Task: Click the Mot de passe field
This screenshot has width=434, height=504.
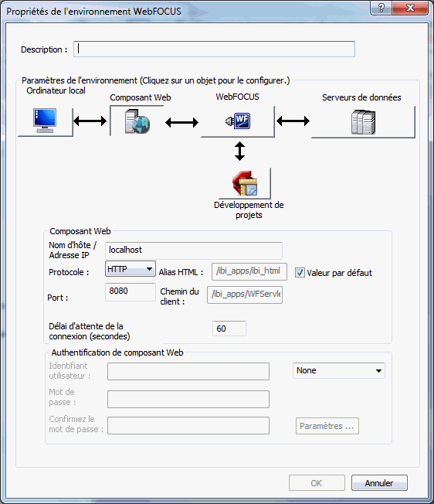Action: [x=188, y=399]
